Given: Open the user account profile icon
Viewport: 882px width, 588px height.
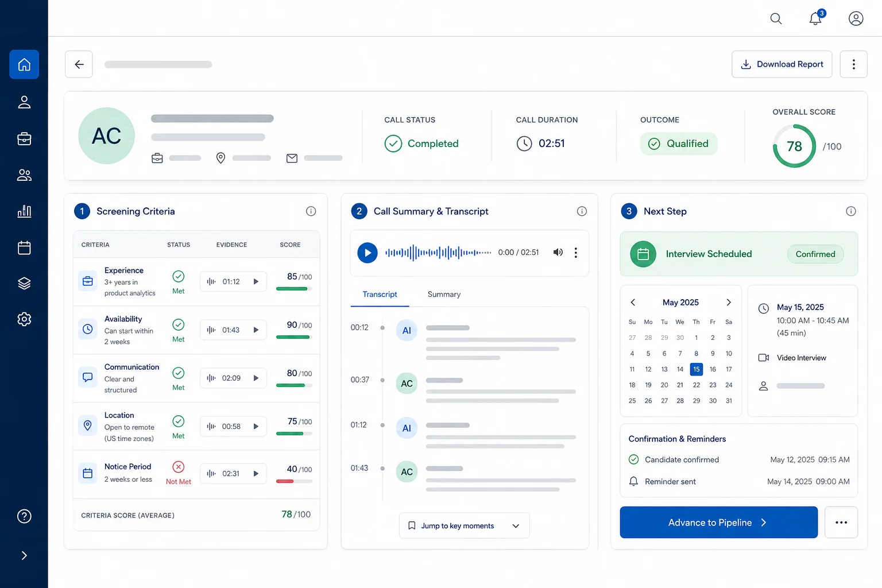Looking at the screenshot, I should (856, 19).
